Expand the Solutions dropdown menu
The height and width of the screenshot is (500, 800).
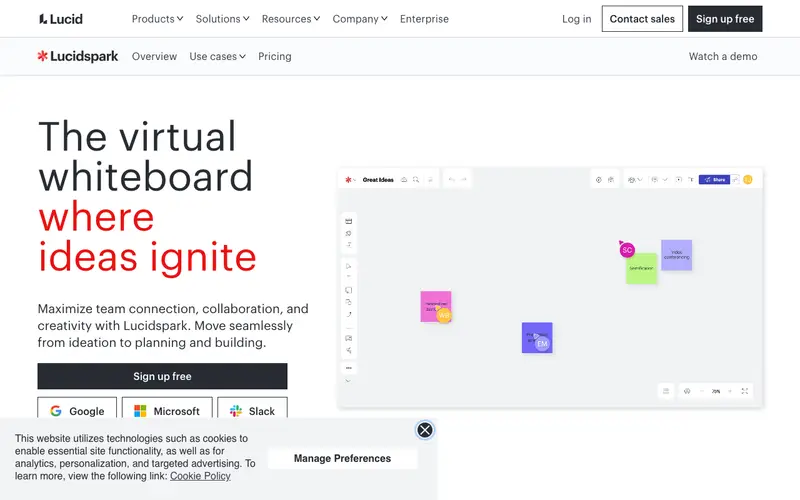(x=222, y=19)
